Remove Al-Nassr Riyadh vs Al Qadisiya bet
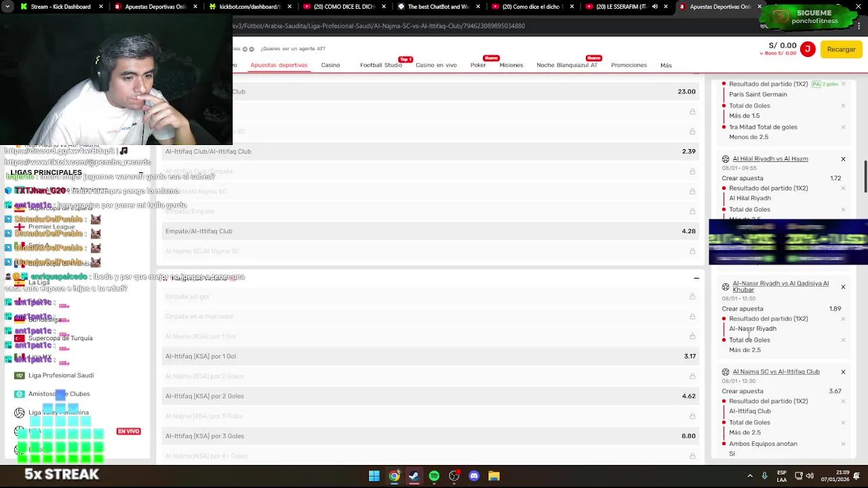 (843, 287)
